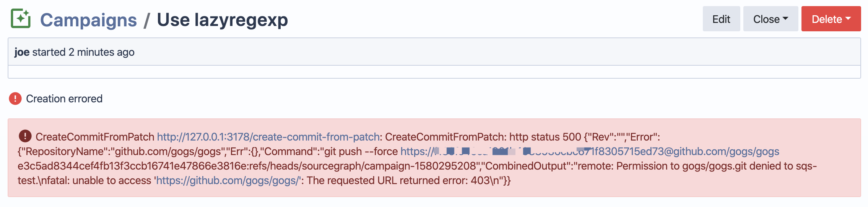
Task: Click the dark red alert icon before CreateCommitFromPatch
Action: point(25,136)
